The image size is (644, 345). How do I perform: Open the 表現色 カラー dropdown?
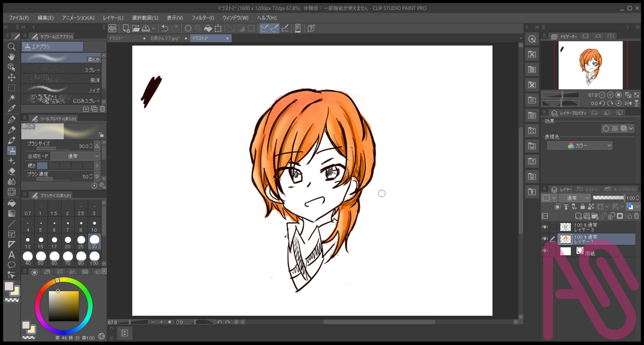[x=580, y=146]
